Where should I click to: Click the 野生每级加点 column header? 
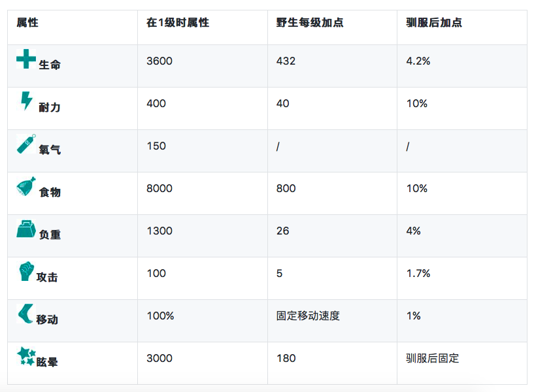[x=310, y=23]
